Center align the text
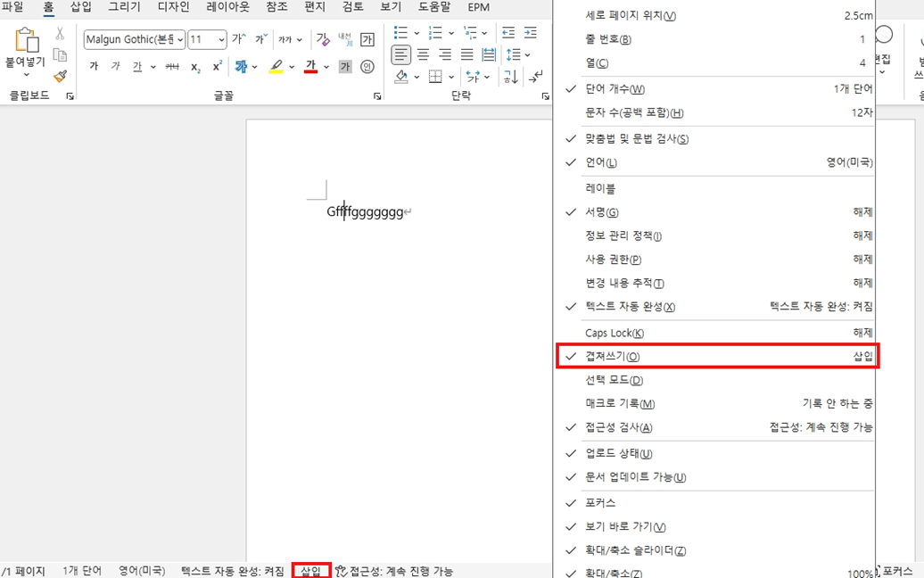924x578 pixels. pyautogui.click(x=423, y=54)
